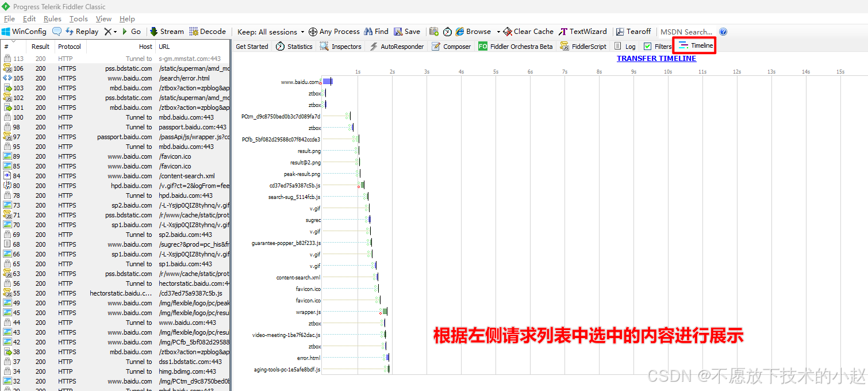Open the Filters tab
The width and height of the screenshot is (868, 391).
[x=657, y=47]
